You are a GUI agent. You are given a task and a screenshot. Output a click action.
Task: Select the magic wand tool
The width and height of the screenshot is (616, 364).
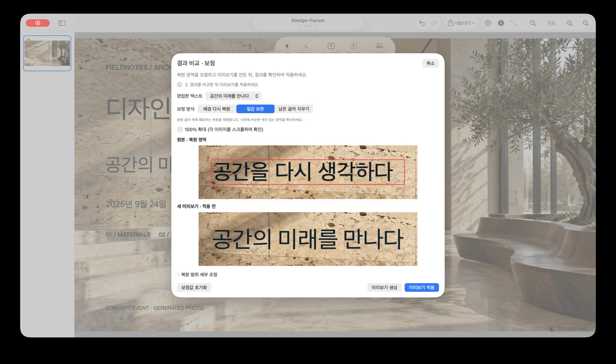(x=306, y=46)
